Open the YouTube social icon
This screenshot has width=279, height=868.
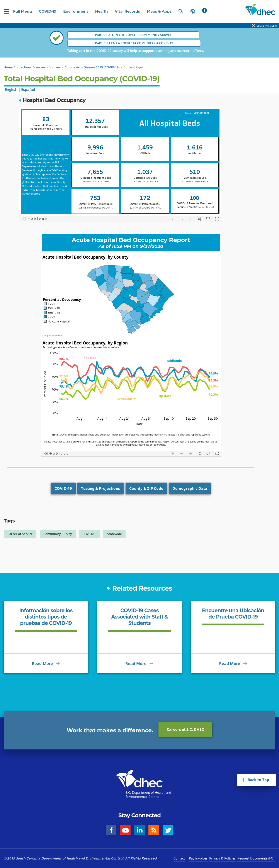pos(125,830)
